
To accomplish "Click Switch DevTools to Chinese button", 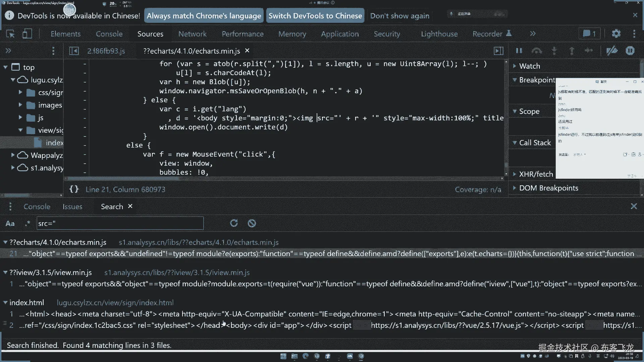I will click(315, 16).
